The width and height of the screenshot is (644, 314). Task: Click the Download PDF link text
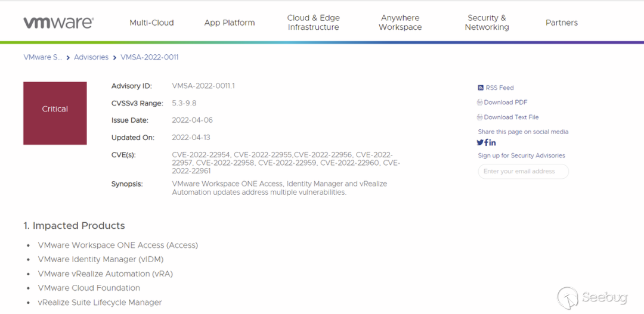[506, 102]
